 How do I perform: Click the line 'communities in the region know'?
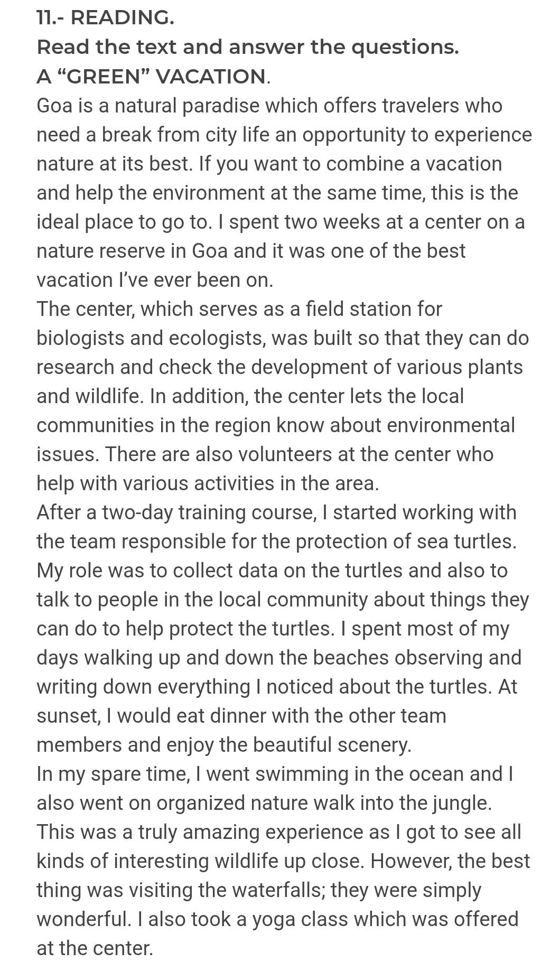(x=275, y=425)
